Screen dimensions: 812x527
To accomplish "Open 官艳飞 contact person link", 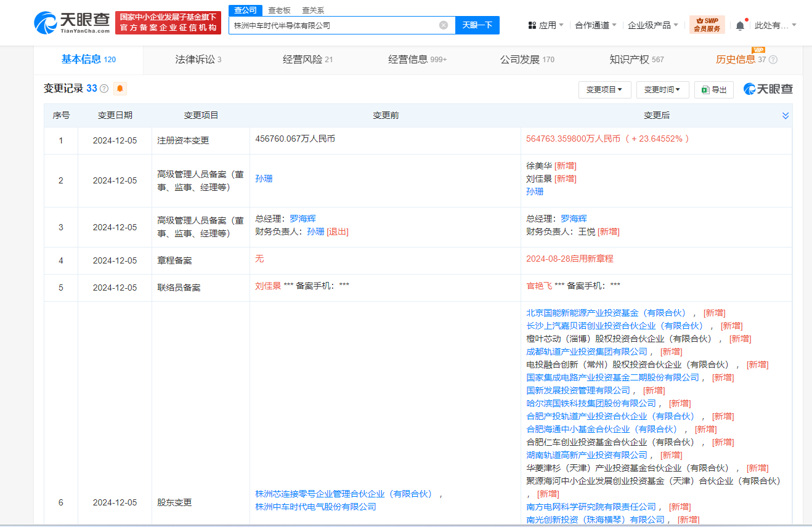I will (x=539, y=286).
